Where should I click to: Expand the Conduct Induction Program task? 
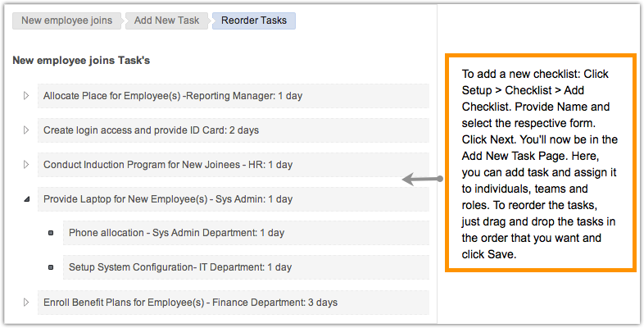(26, 165)
